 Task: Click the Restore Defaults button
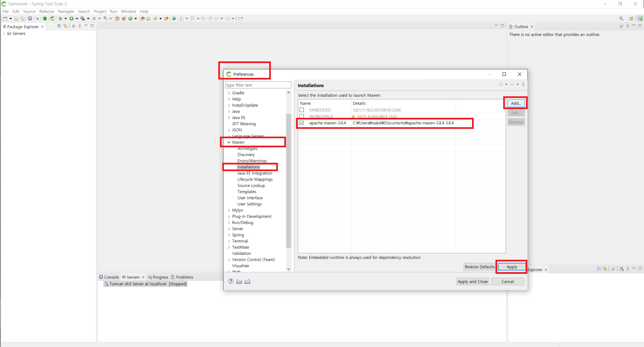[x=479, y=267]
